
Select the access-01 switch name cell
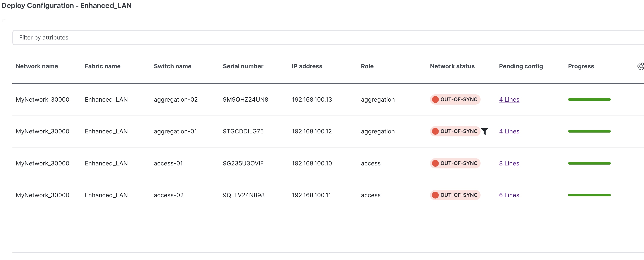[x=168, y=163]
